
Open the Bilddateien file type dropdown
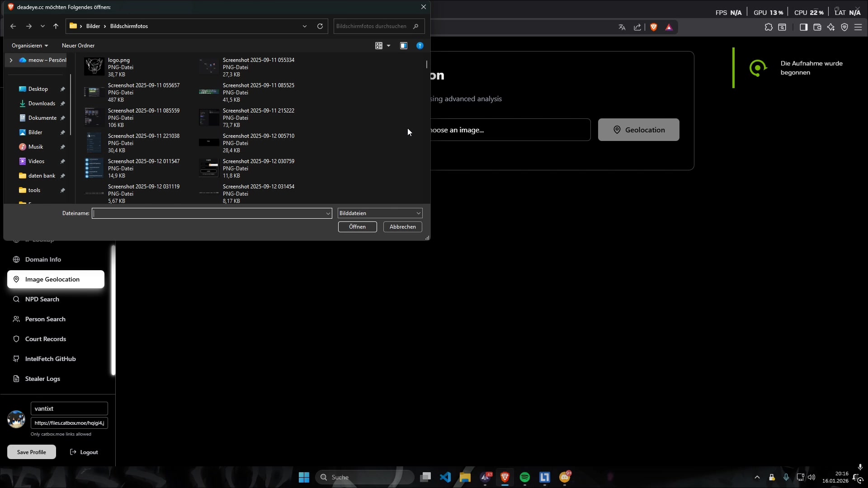pos(380,213)
